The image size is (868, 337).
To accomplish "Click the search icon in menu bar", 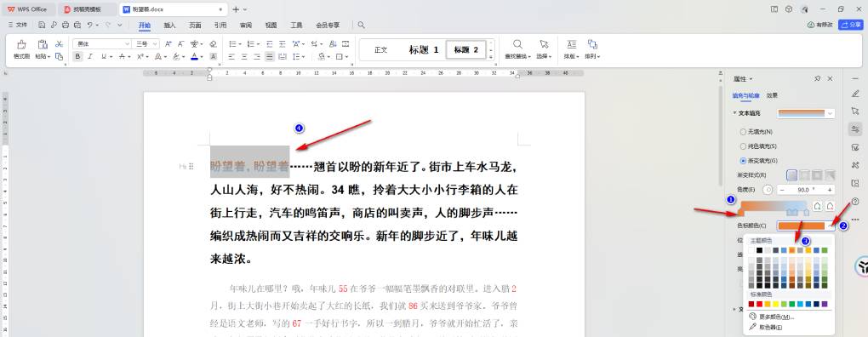I will click(x=362, y=25).
